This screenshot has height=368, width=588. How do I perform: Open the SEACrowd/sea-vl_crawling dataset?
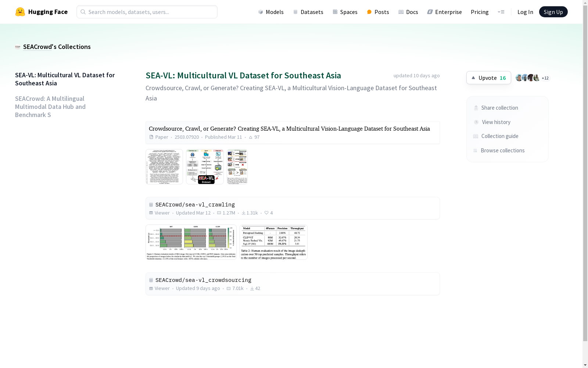(195, 205)
